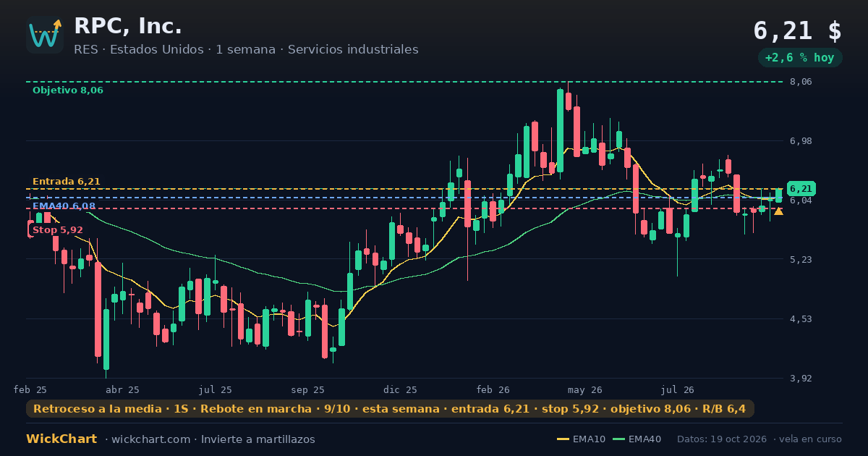Image resolution: width=868 pixels, height=456 pixels.
Task: Click the yellow EMA10 legend marker
Action: coord(563,439)
